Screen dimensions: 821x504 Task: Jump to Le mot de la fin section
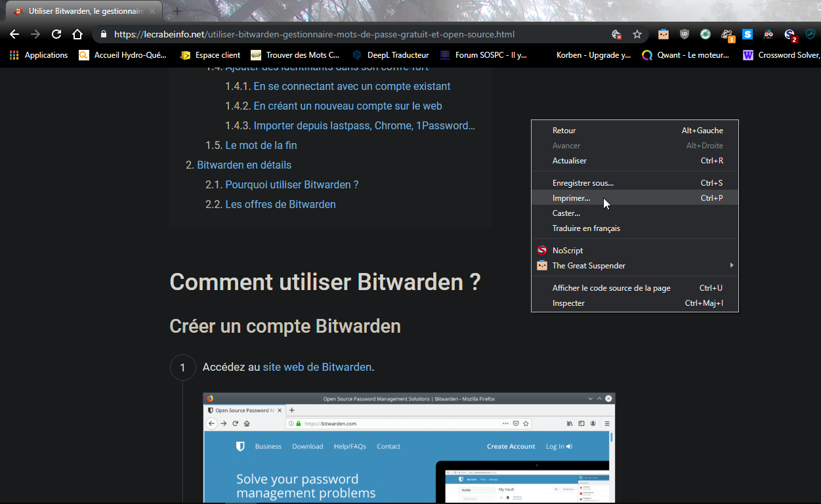tap(261, 145)
